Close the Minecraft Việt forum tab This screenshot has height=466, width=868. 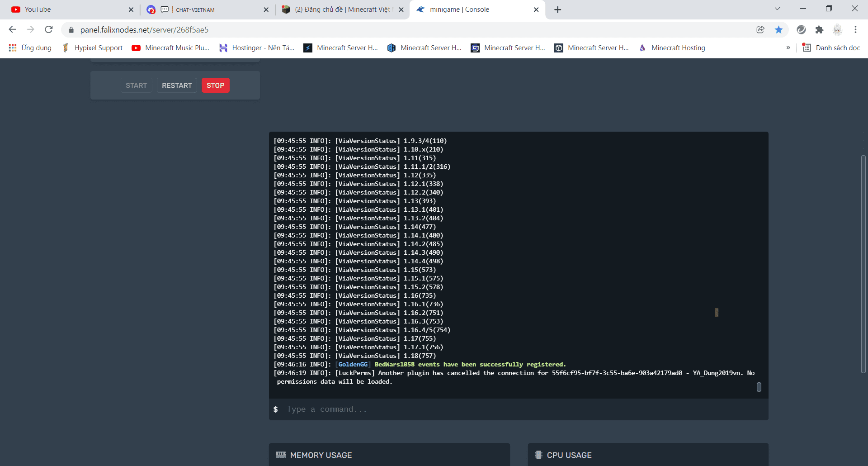point(401,10)
